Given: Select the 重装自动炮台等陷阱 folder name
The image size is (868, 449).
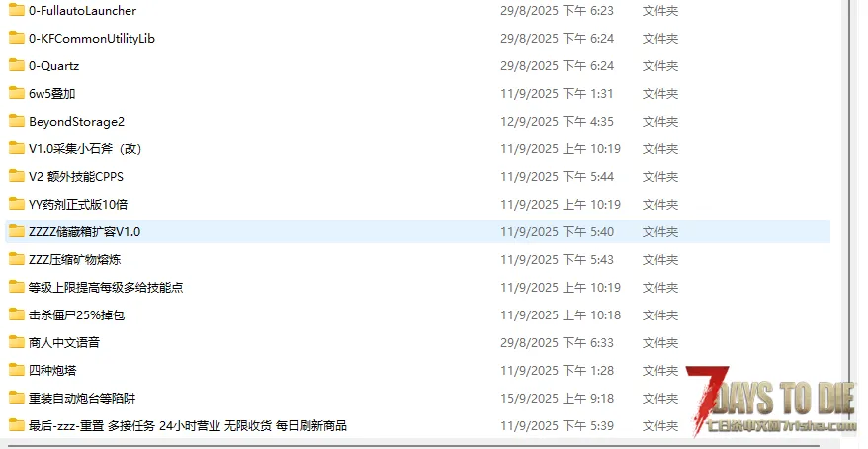Looking at the screenshot, I should coord(82,398).
